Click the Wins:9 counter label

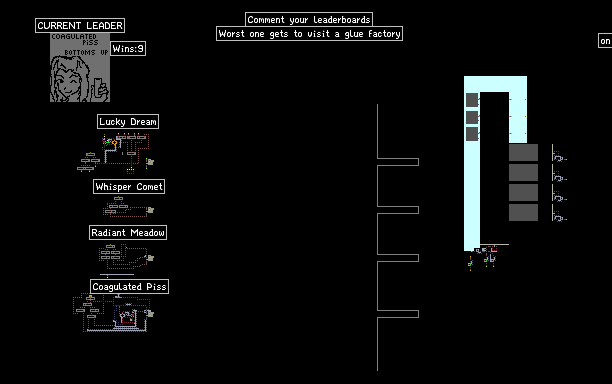tap(128, 49)
